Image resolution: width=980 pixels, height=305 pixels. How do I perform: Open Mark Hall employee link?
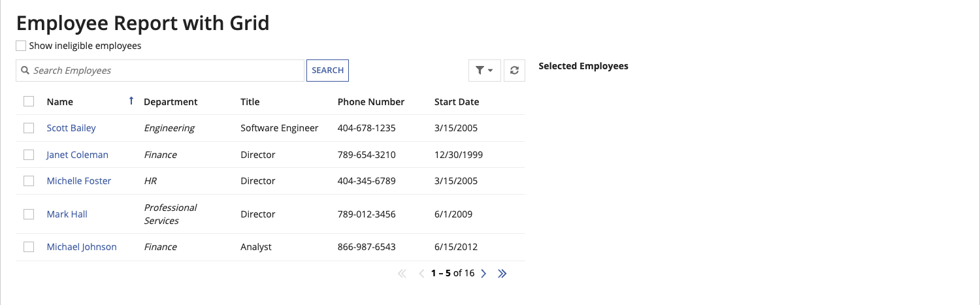click(67, 214)
